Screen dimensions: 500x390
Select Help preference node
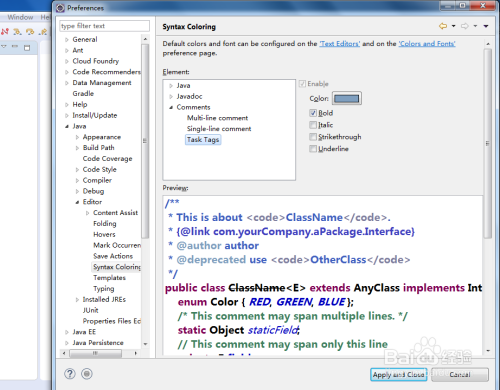coord(80,105)
